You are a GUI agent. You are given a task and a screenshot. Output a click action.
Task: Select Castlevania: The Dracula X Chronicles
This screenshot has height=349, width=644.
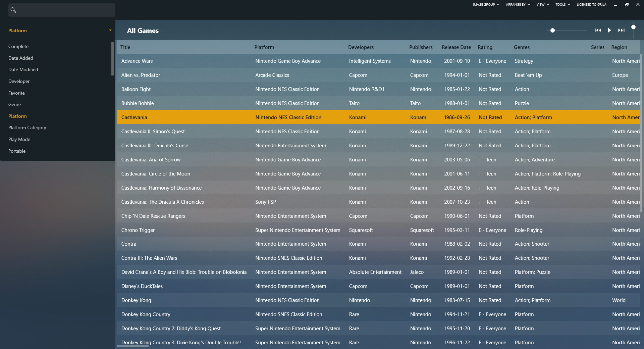[163, 202]
